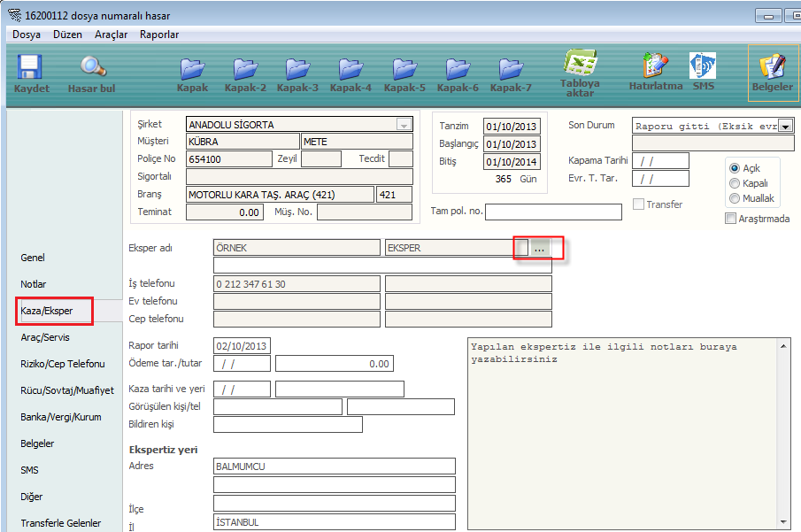Toggle the Transfer checkbox
Image resolution: width=801 pixels, height=532 pixels.
tap(638, 204)
